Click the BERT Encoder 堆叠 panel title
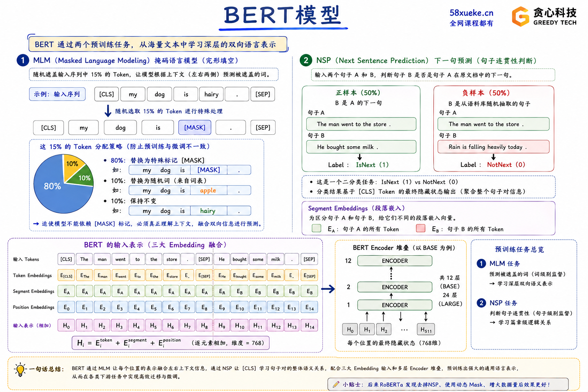This screenshot has width=588, height=392. point(404,248)
